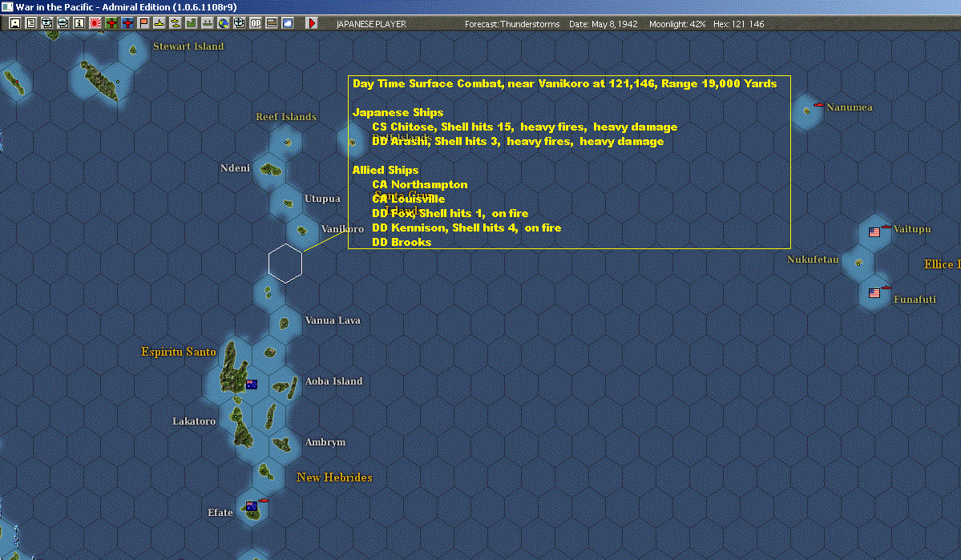Screen dimensions: 961x560
Task: Click the 'DD Brooks' report line
Action: 402,242
